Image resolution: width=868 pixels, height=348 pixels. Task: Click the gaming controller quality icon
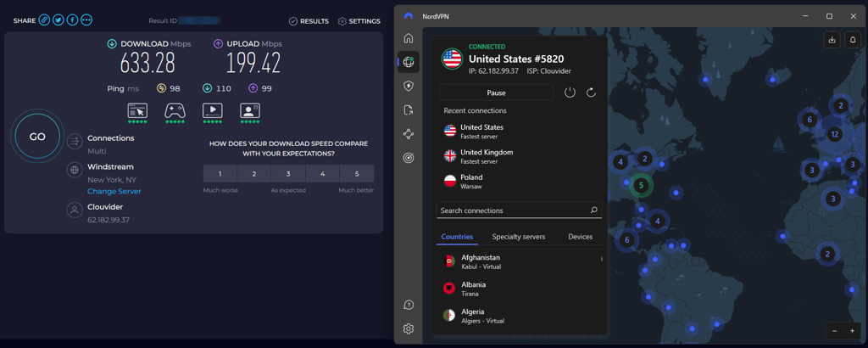point(175,109)
